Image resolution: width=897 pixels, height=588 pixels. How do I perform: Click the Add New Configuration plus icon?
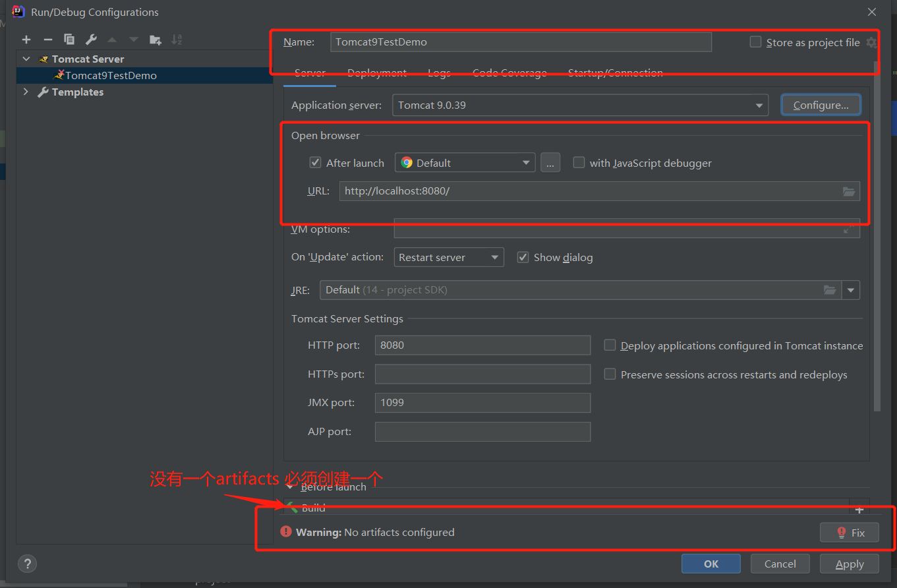tap(26, 40)
